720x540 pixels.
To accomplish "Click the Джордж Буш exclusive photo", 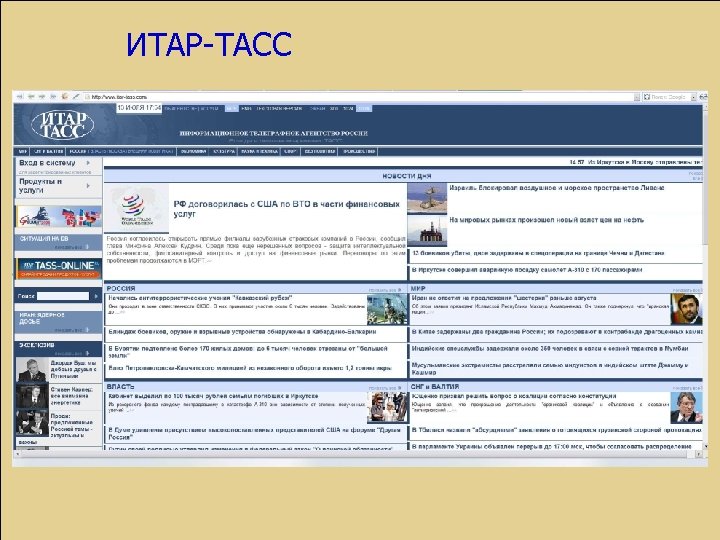I will (x=32, y=370).
